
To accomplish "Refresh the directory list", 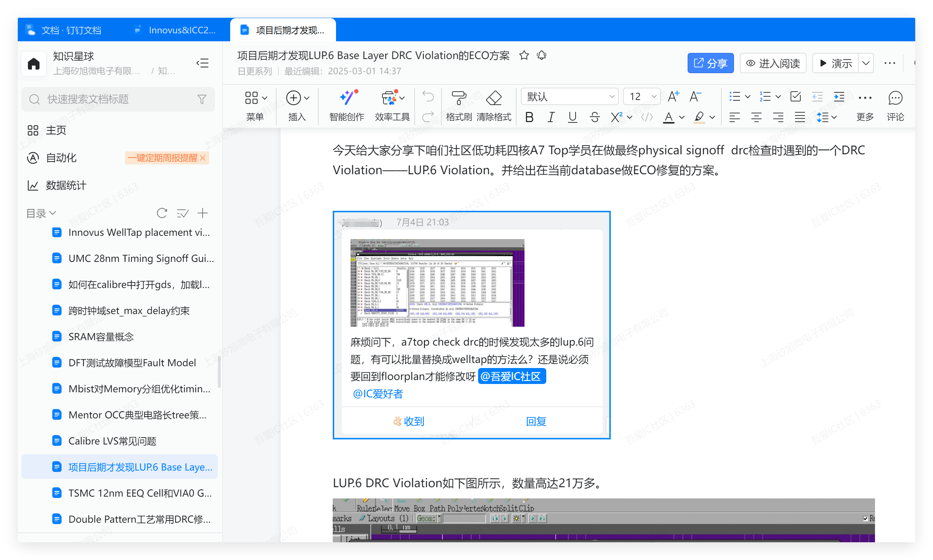I will (x=162, y=213).
